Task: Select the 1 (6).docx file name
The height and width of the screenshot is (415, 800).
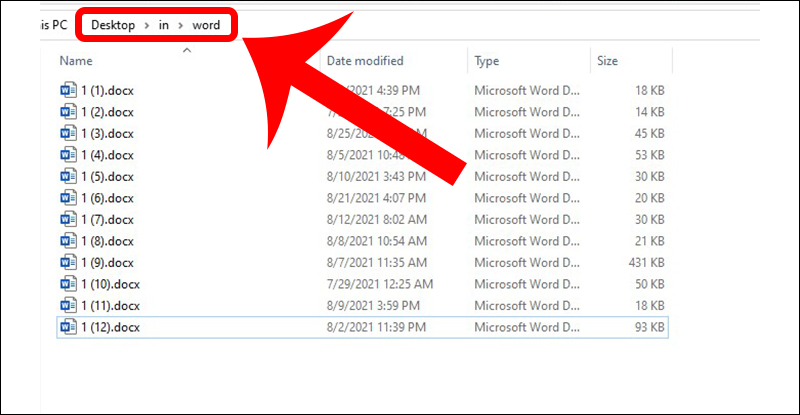Action: tap(107, 198)
